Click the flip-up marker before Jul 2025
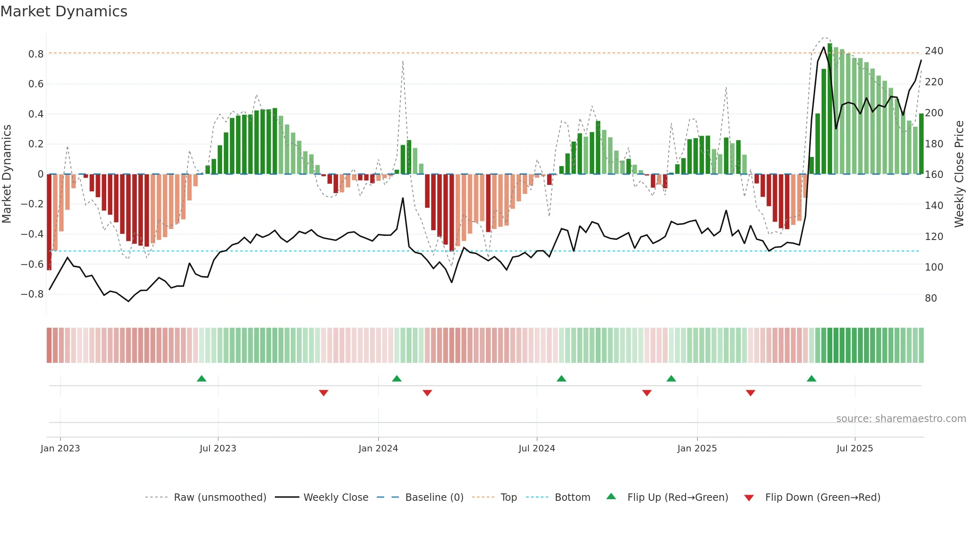This screenshot has height=551, width=980. [x=812, y=378]
